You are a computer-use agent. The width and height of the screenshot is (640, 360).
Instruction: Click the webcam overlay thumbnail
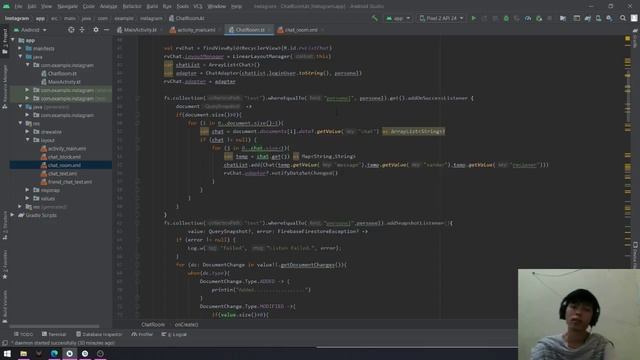[x=579, y=314]
